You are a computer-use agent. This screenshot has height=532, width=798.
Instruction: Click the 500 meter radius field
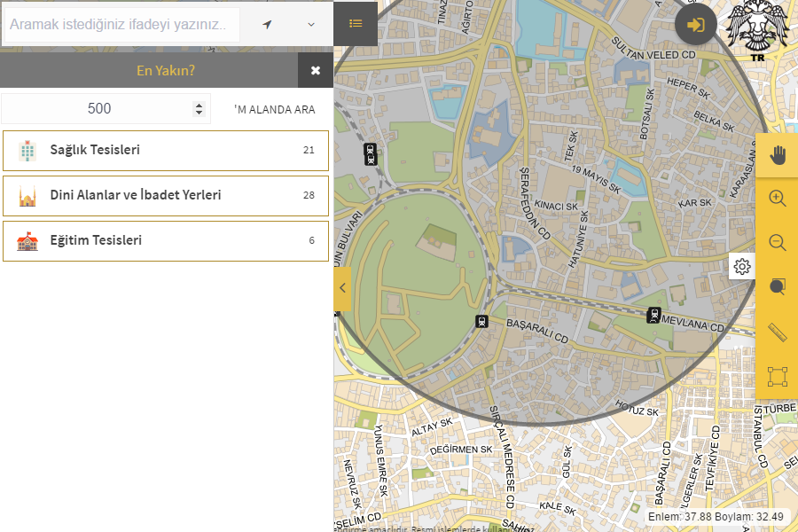pos(98,109)
